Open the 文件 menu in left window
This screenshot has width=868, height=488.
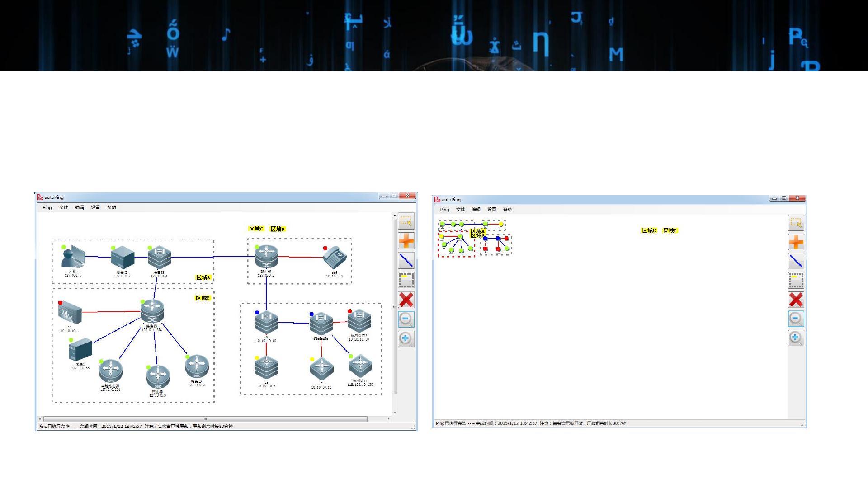pyautogui.click(x=63, y=207)
